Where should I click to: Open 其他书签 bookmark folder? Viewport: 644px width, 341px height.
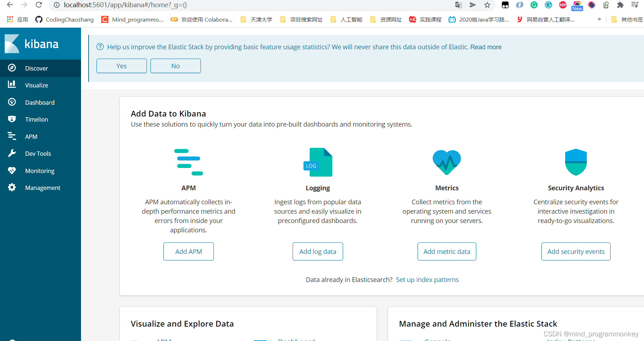pos(627,19)
